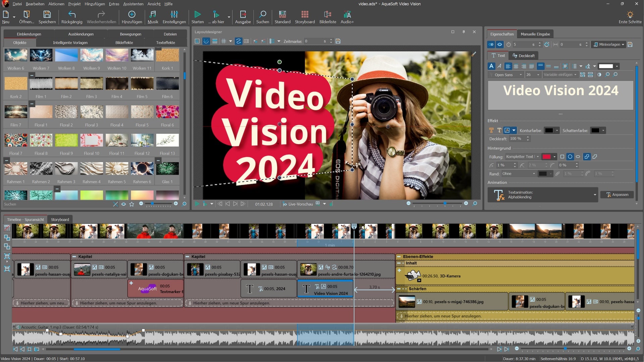Viewport: 644px width, 362px height.
Task: Save project with the Speichern icon
Action: point(47,14)
